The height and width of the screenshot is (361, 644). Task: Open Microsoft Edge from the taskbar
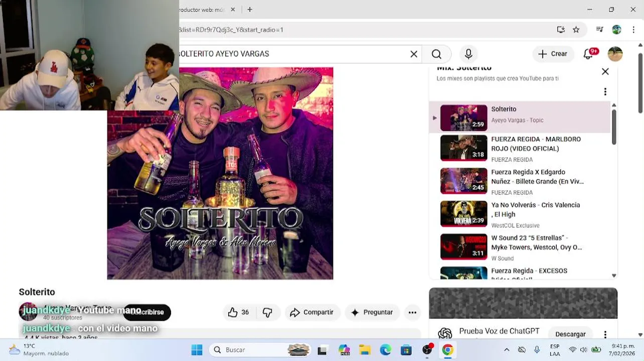pos(385,350)
